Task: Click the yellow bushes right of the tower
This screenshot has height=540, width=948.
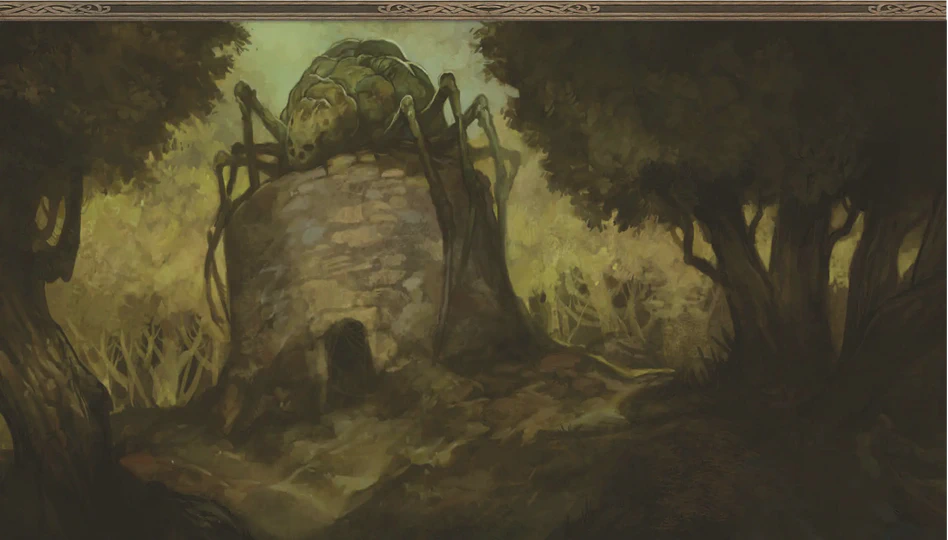Action: [x=600, y=270]
